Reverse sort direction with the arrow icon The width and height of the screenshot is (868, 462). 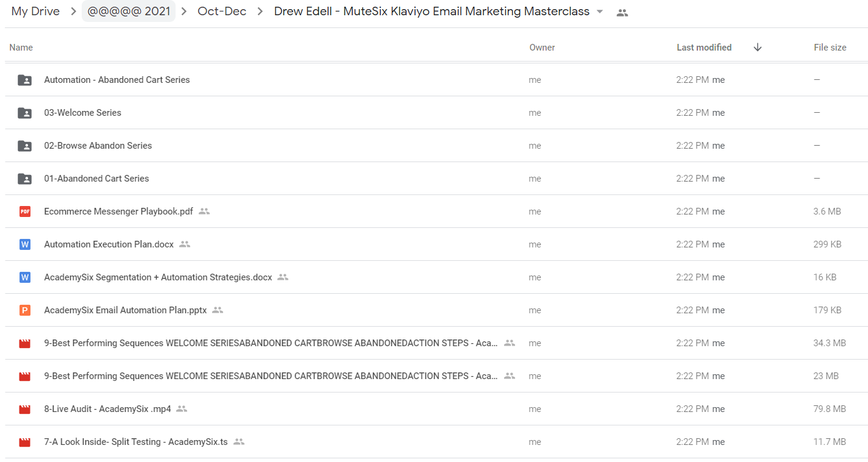[x=758, y=48]
